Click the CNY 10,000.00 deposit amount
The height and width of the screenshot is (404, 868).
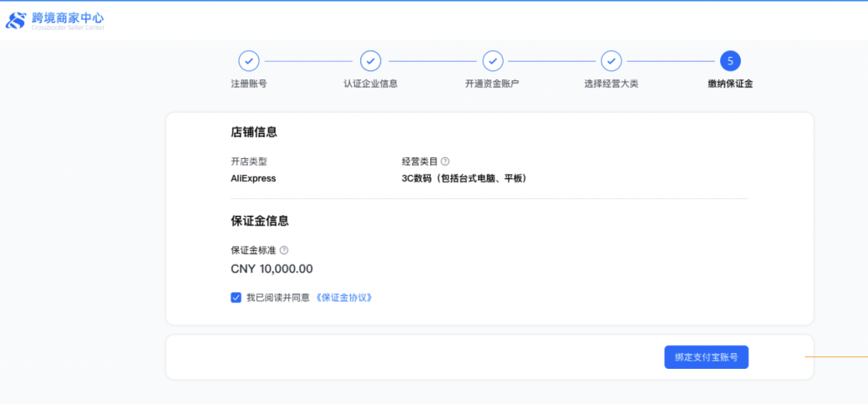(x=272, y=269)
